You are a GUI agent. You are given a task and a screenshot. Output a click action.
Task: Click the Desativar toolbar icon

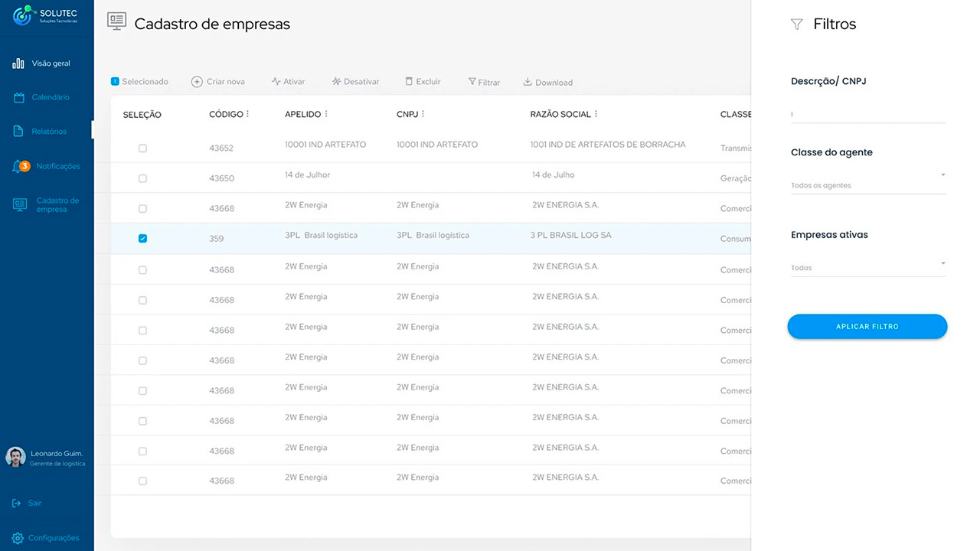(x=336, y=82)
